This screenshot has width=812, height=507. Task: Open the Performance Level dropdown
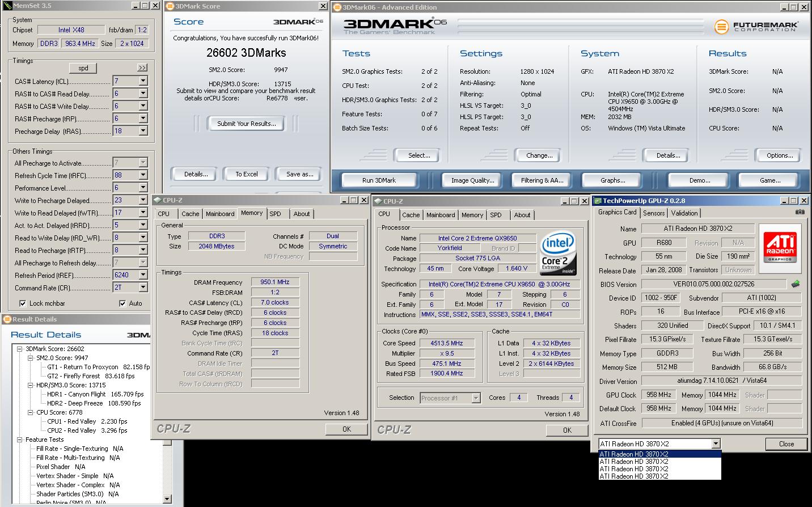(143, 188)
